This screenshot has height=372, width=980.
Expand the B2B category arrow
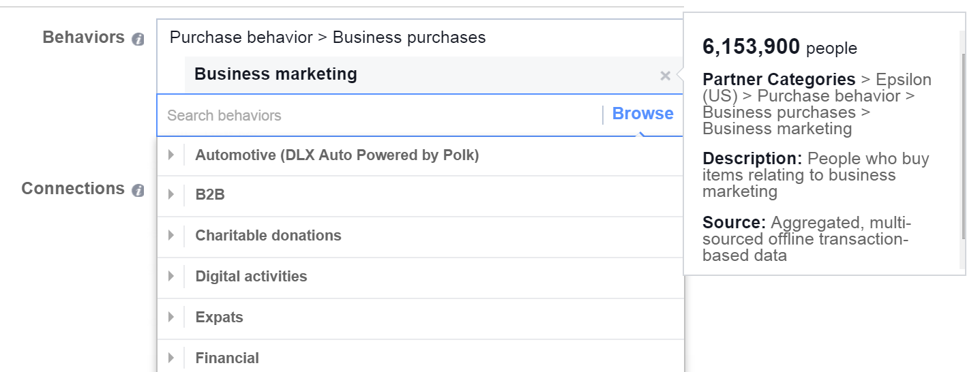(x=171, y=195)
